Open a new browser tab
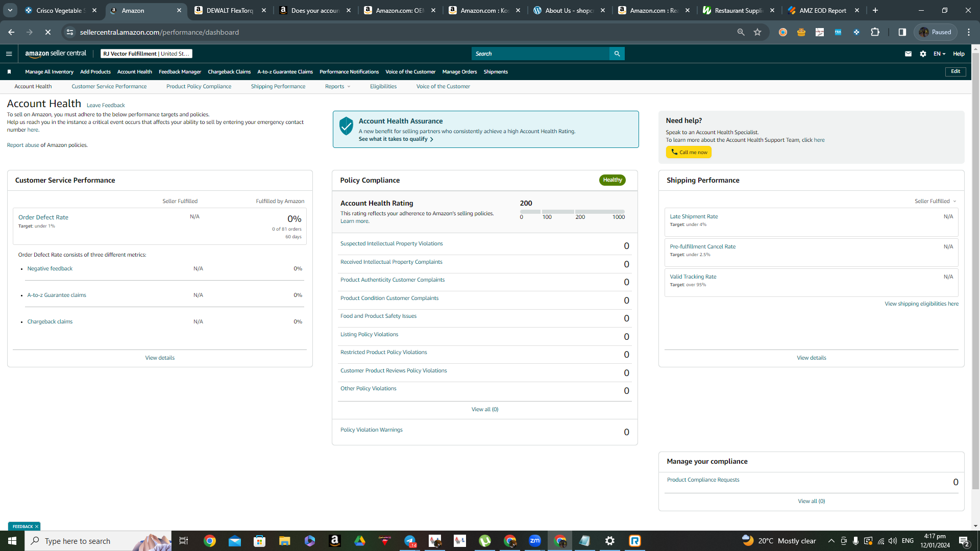980x551 pixels. click(875, 10)
